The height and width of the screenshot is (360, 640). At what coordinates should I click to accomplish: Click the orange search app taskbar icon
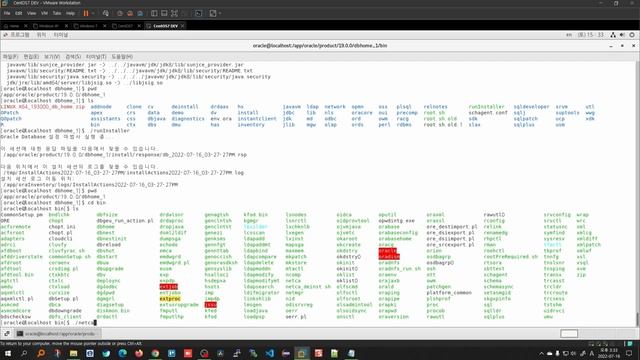(41, 353)
